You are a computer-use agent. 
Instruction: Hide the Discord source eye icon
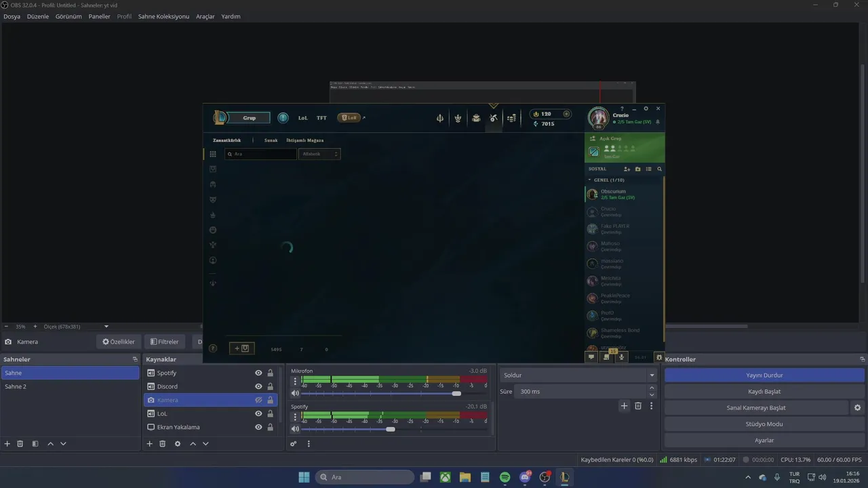pos(258,386)
